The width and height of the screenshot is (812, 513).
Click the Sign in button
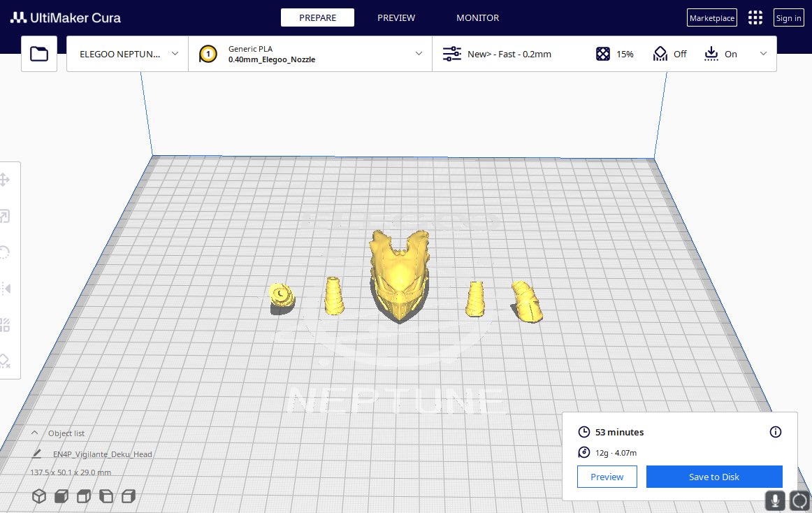(789, 17)
